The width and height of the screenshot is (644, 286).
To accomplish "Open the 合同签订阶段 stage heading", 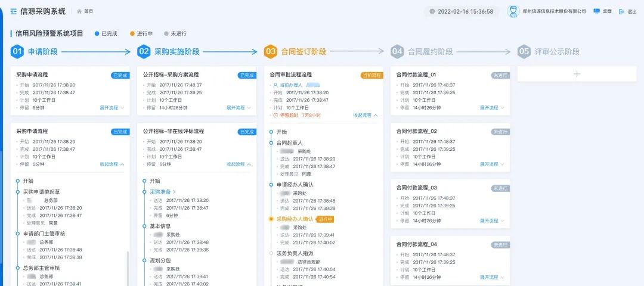I will [x=304, y=52].
